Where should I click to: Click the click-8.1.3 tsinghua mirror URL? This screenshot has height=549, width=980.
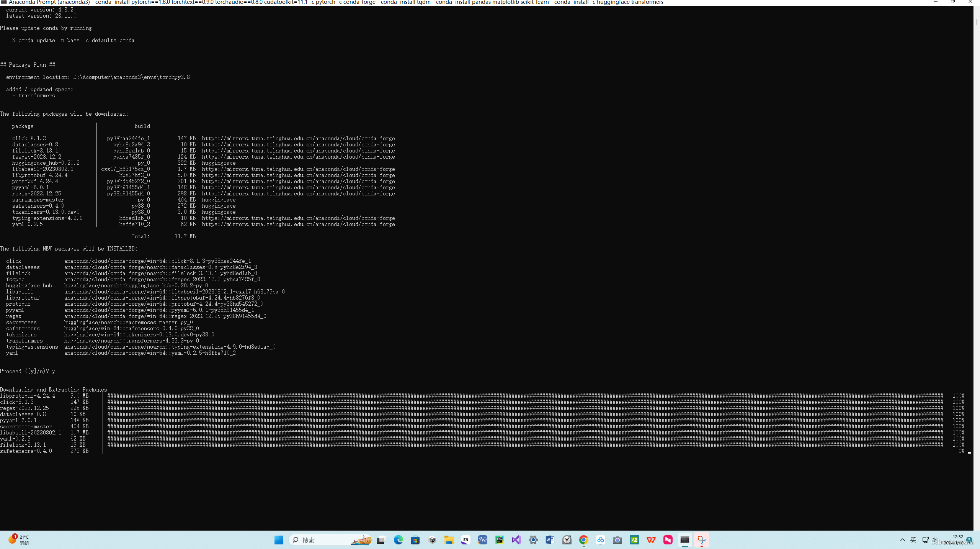(x=298, y=138)
